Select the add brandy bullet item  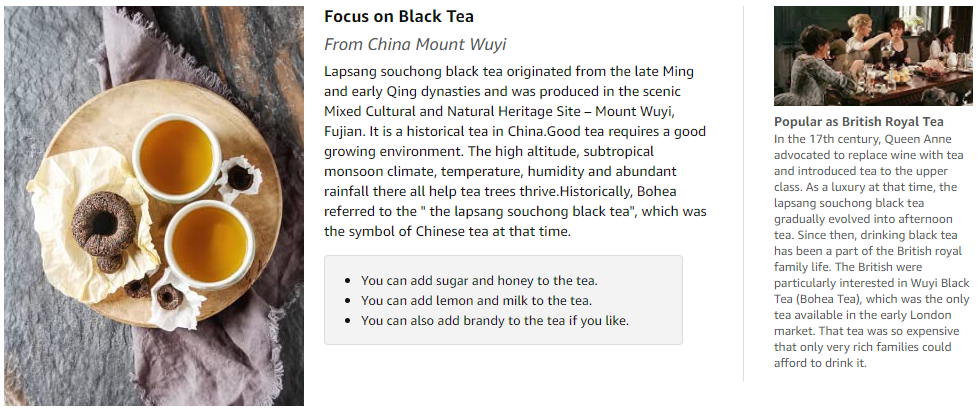pos(494,321)
